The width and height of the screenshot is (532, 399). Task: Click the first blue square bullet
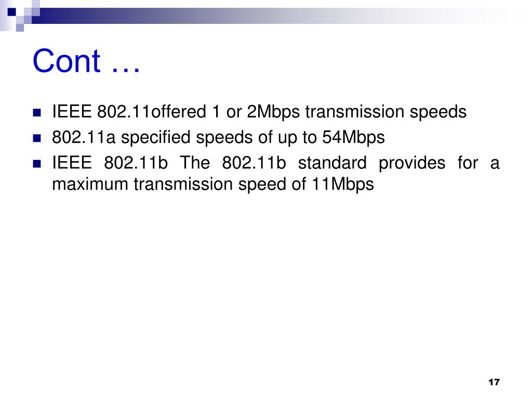coord(37,112)
